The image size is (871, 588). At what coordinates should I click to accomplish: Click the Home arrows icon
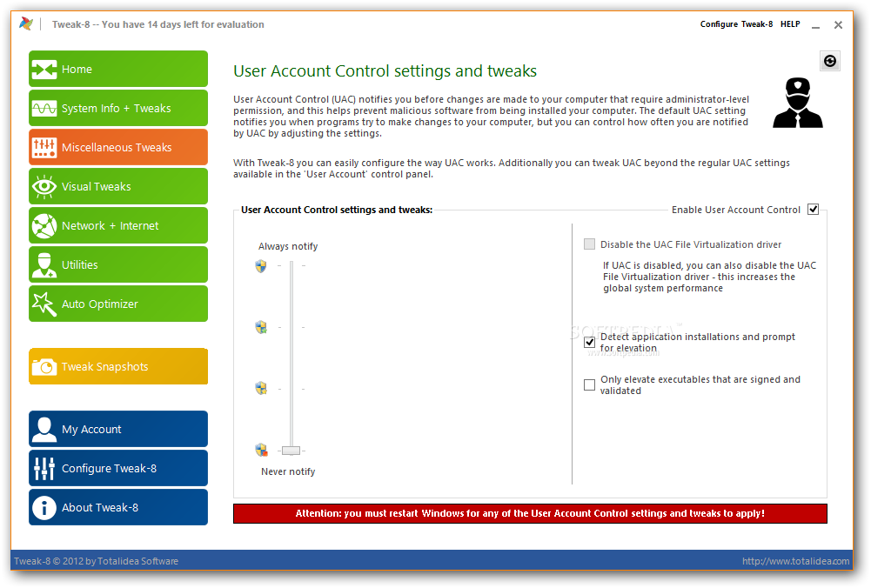tap(44, 70)
